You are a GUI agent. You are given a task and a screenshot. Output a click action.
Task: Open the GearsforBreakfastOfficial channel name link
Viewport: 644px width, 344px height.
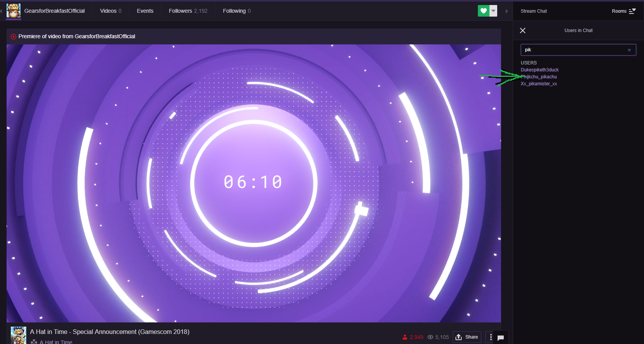coord(54,11)
